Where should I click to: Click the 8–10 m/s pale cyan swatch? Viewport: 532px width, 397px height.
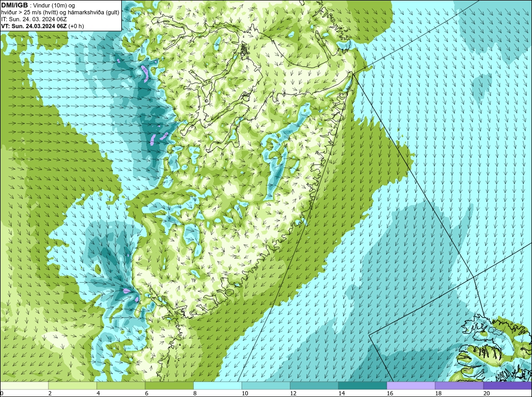(x=218, y=386)
